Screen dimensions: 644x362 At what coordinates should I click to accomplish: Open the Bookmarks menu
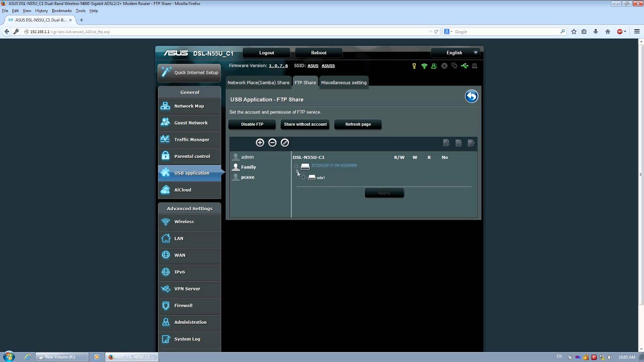[62, 11]
